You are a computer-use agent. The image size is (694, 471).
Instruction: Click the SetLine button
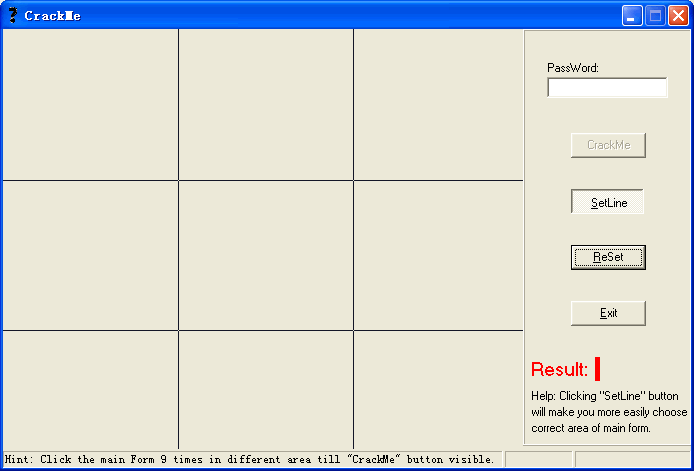pos(608,202)
